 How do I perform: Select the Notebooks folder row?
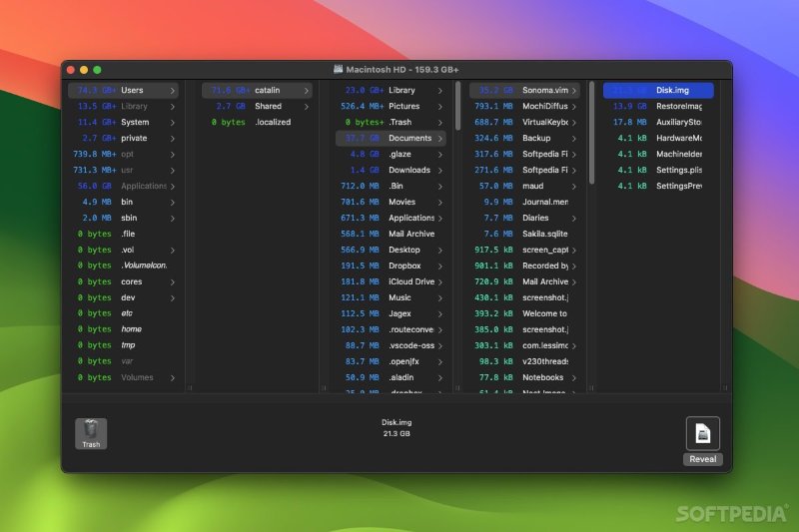tap(524, 377)
